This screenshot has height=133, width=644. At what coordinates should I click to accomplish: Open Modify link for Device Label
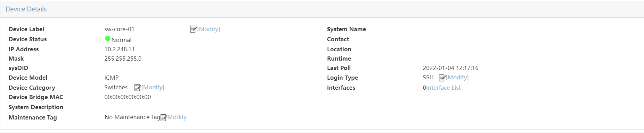(x=209, y=29)
